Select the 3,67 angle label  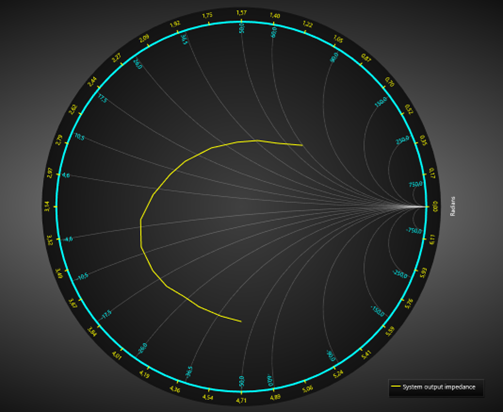point(73,304)
